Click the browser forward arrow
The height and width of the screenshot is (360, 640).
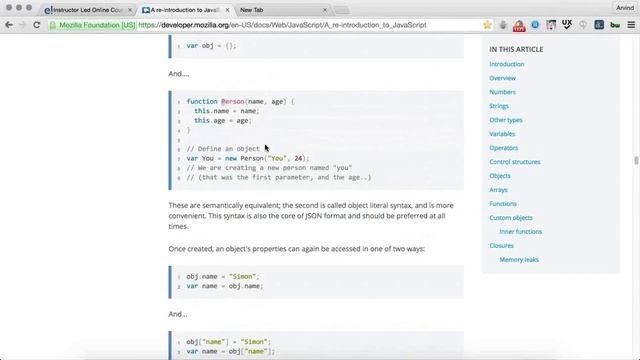tap(22, 25)
